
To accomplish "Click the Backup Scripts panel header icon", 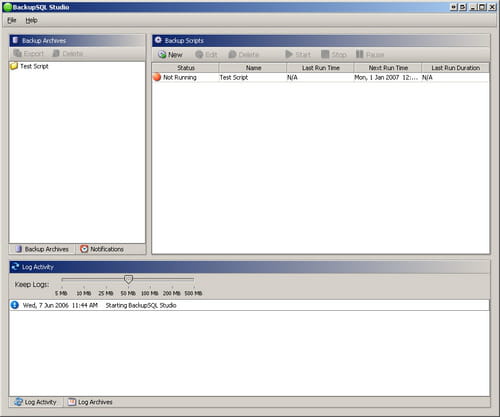I will tap(158, 40).
